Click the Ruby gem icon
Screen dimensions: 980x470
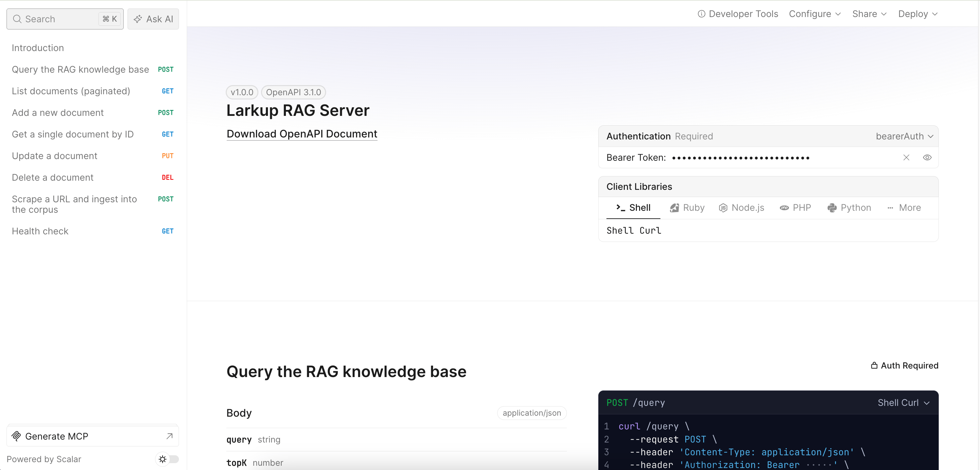(x=674, y=208)
